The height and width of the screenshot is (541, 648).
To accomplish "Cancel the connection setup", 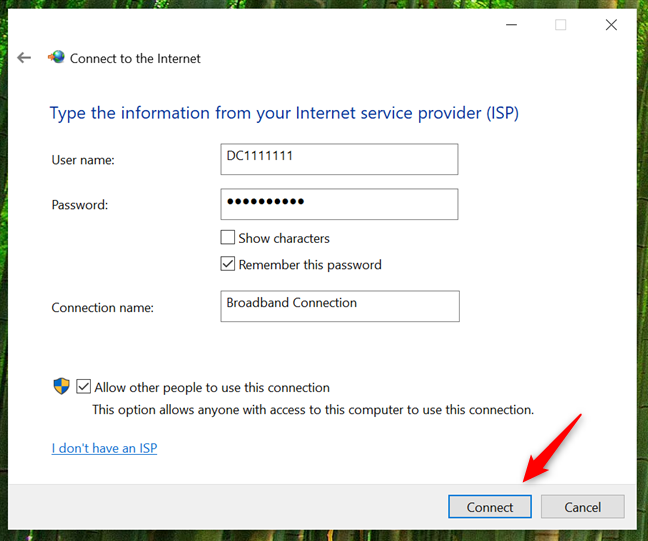I will coord(583,507).
